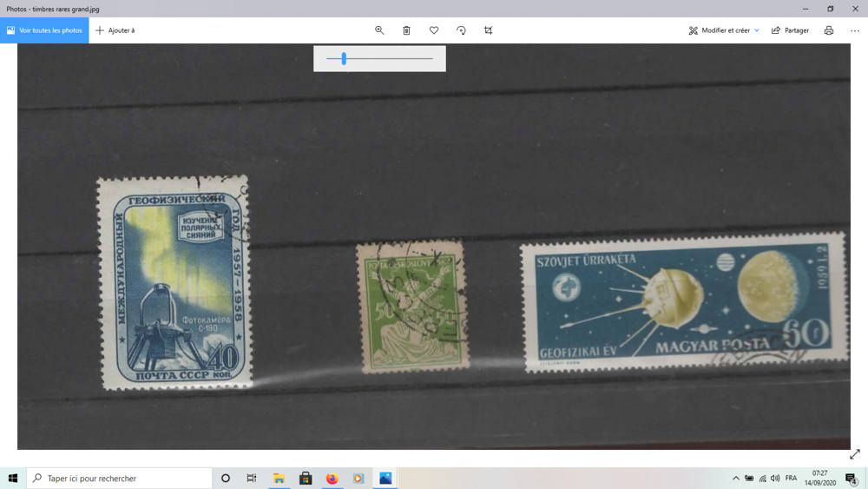868x489 pixels.
Task: Open Firefox from the taskbar
Action: (x=332, y=478)
